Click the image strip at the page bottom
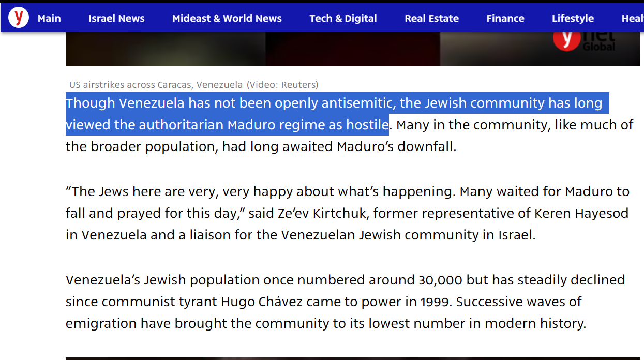This screenshot has width=644, height=360. 352,358
